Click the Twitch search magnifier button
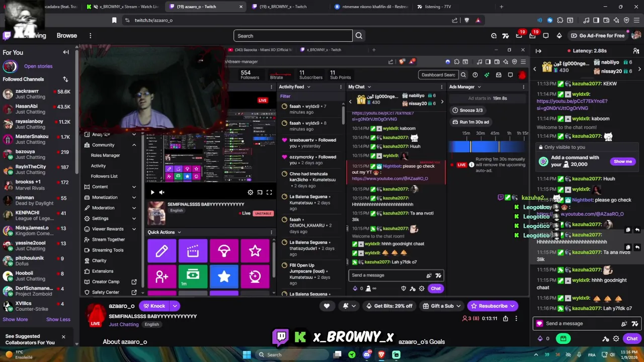Viewport: 644px width, 362px height. point(359,36)
